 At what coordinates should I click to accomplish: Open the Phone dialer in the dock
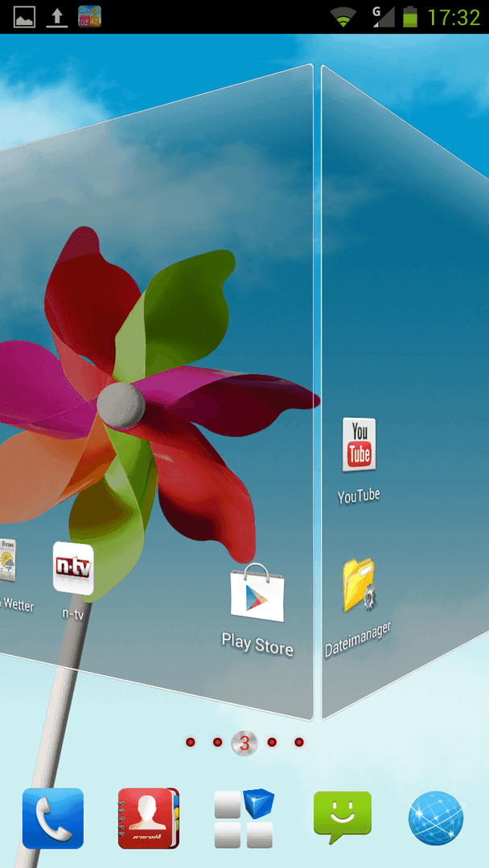pos(52,818)
